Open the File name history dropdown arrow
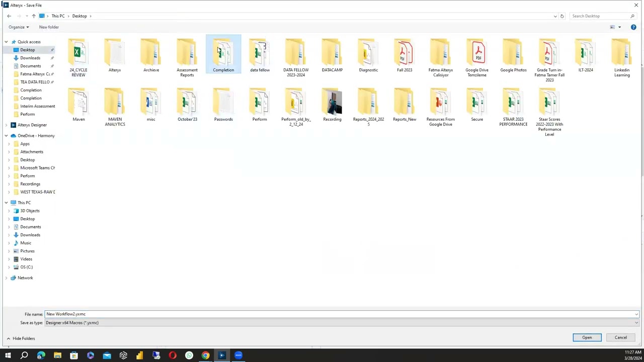The width and height of the screenshot is (644, 362). pyautogui.click(x=636, y=314)
